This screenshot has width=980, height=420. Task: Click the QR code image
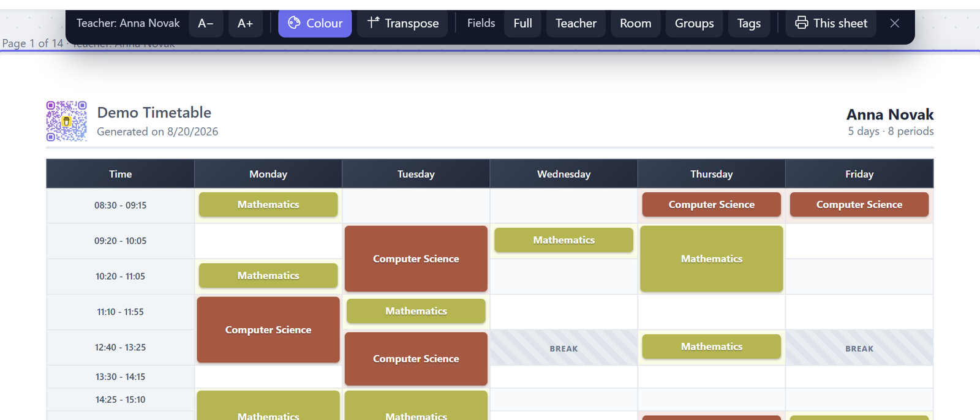66,121
